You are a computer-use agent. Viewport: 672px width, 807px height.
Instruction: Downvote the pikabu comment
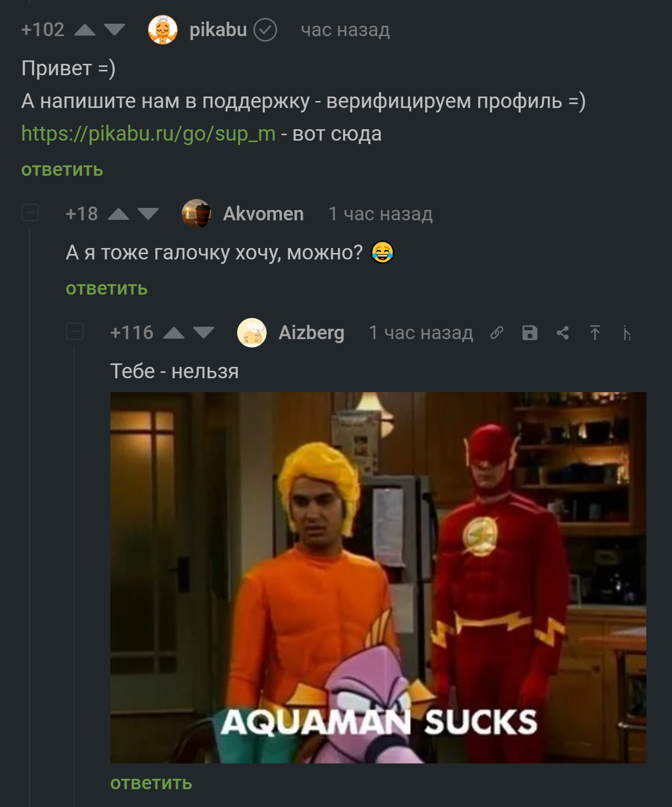pyautogui.click(x=115, y=30)
